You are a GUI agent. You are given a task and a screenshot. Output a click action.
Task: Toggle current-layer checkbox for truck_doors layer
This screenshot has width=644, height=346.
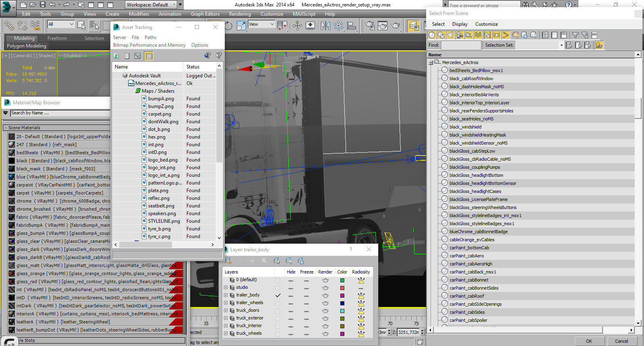(x=277, y=311)
